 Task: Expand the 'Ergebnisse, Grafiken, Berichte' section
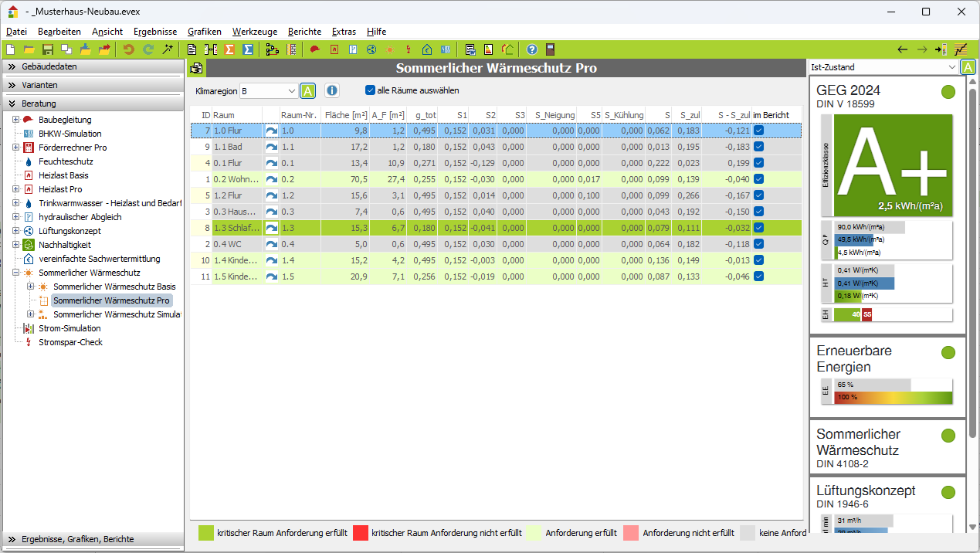pos(93,539)
